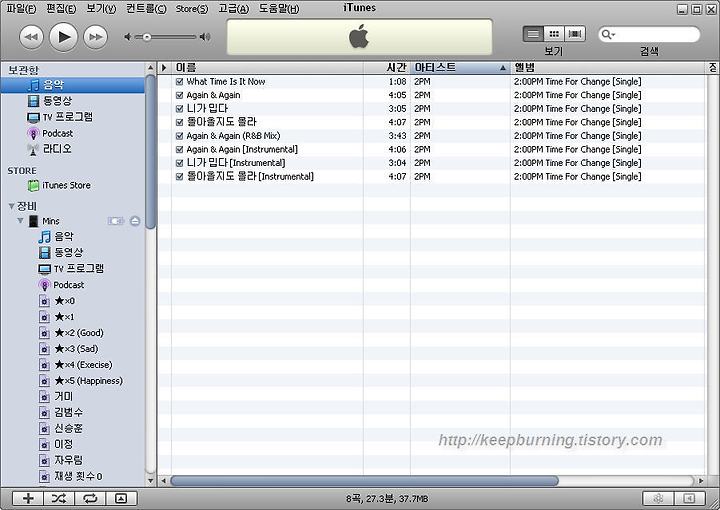Uncheck Again & Again (R&B Mix)
Viewport: 720px width, 510px height.
coord(180,136)
